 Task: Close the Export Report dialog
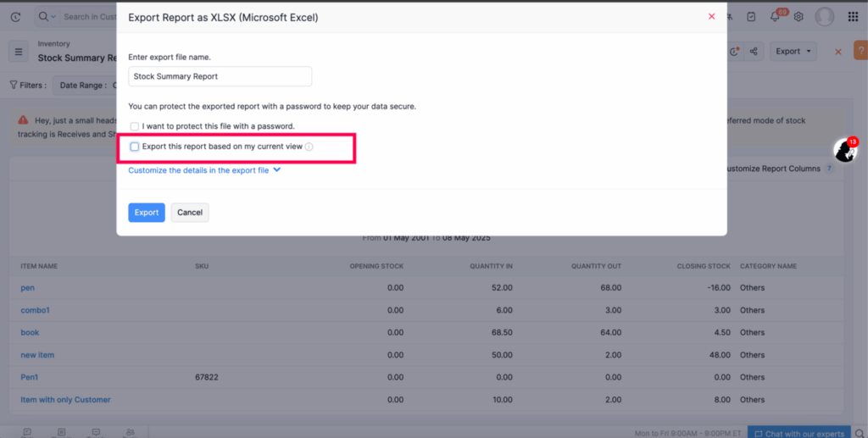coord(711,17)
